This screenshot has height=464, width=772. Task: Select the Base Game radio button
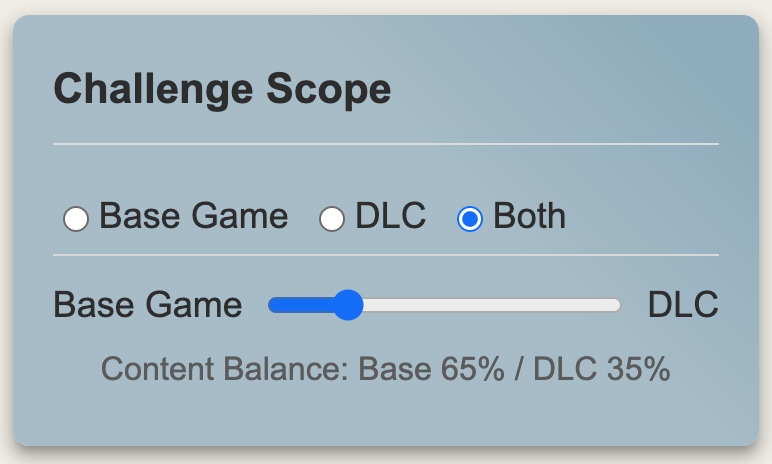click(76, 218)
